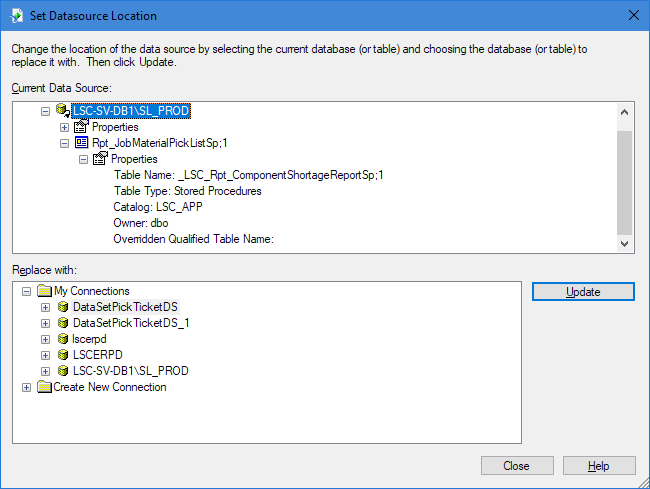650x489 pixels.
Task: Click the DataSetPickTicketDS database icon
Action: tap(63, 307)
